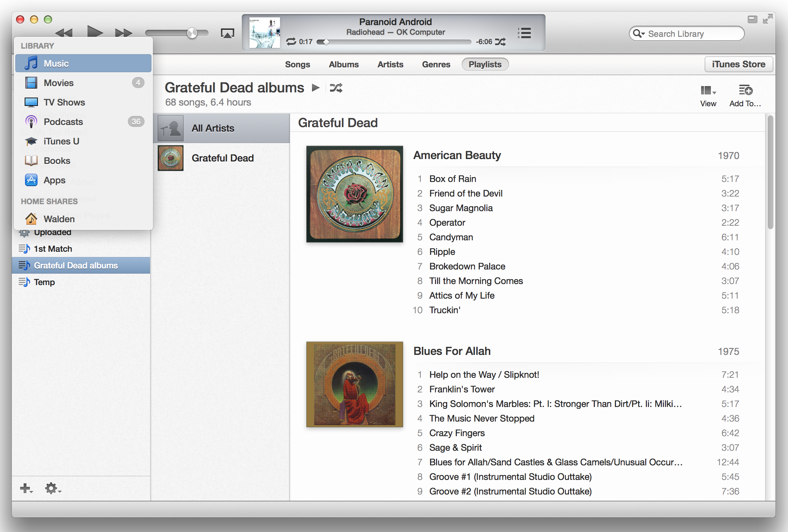This screenshot has height=532, width=788.
Task: Toggle shuffle on Grateful Dead albums playlist
Action: pyautogui.click(x=336, y=88)
